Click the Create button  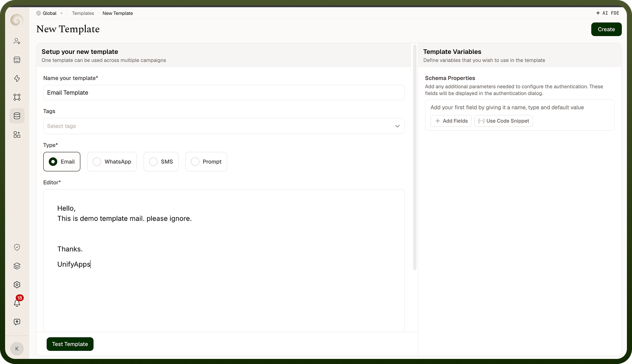[607, 29]
